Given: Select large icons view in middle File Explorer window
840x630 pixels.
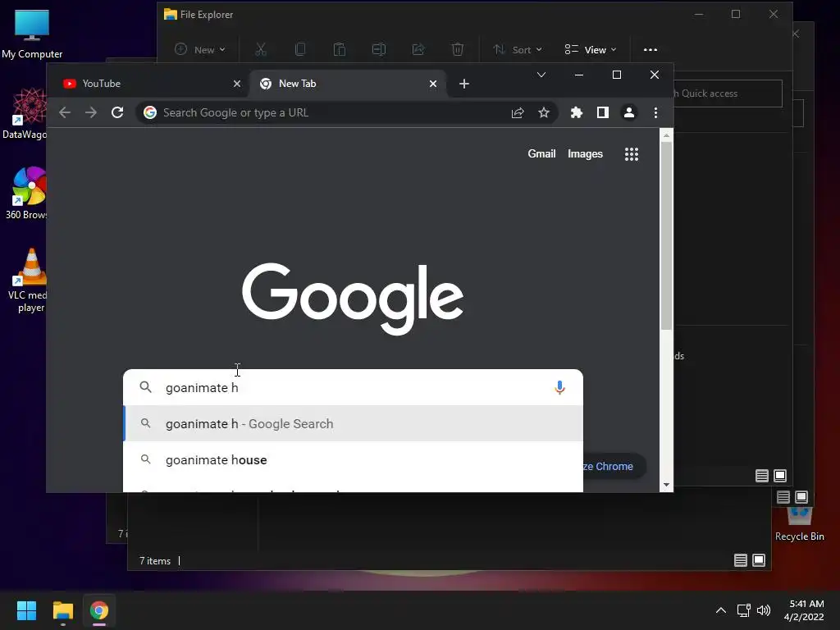Looking at the screenshot, I should [801, 497].
